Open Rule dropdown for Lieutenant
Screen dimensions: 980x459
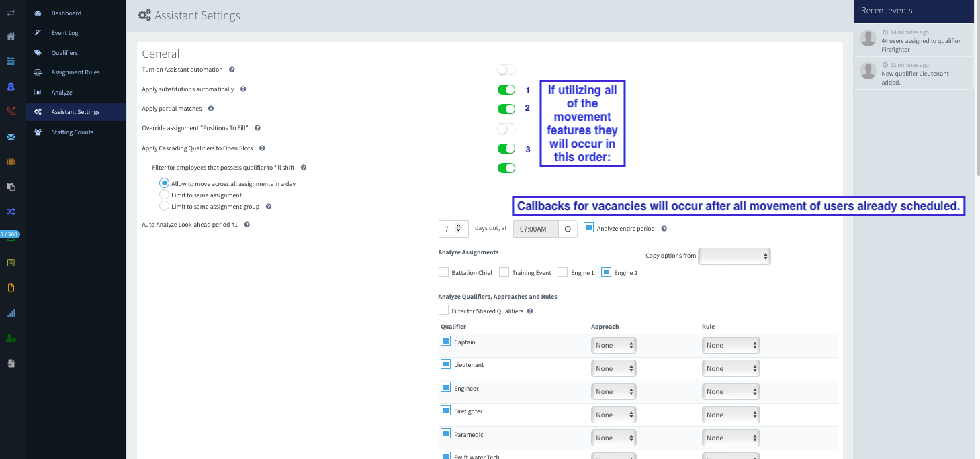tap(731, 368)
